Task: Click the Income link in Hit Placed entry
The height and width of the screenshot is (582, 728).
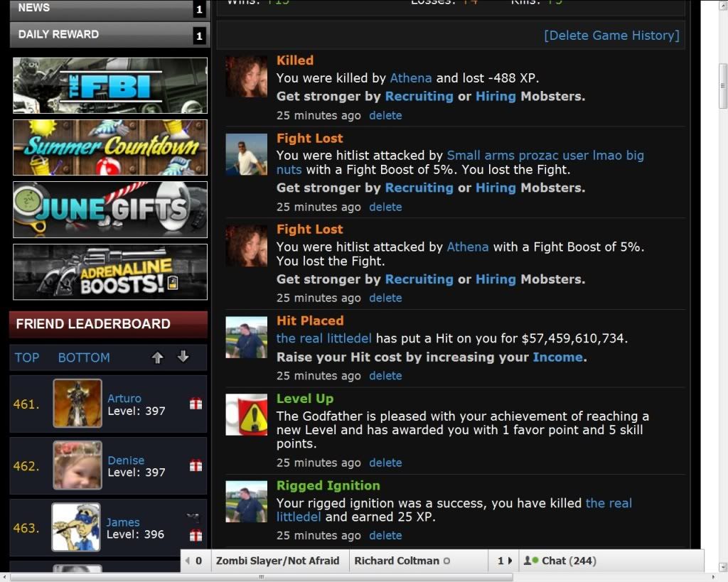Action: (x=557, y=357)
